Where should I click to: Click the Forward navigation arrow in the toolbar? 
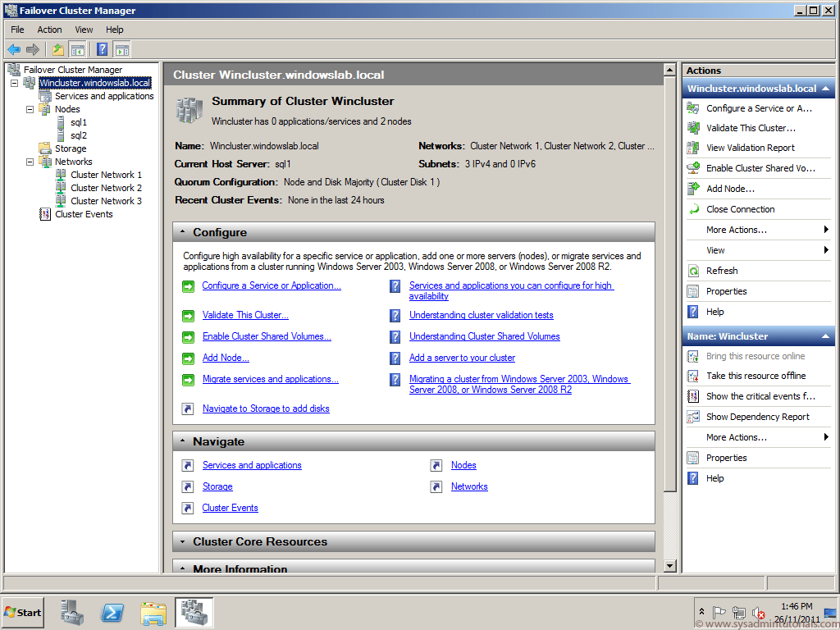click(x=33, y=49)
